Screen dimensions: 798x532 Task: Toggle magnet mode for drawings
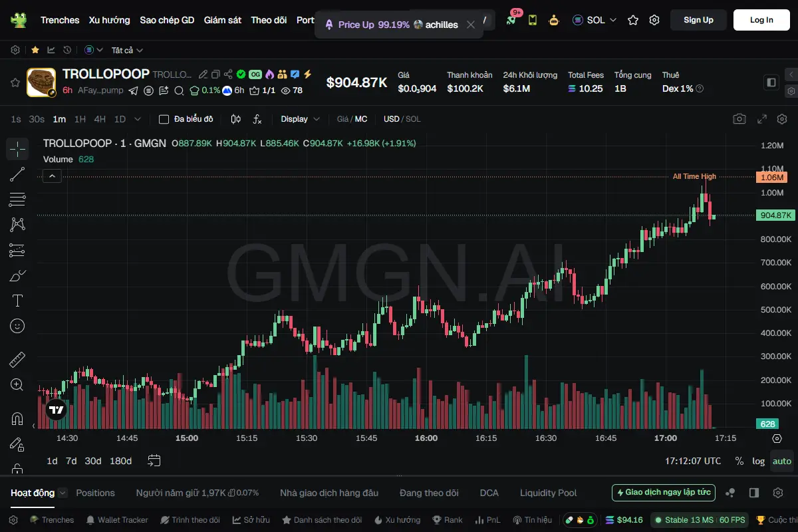point(17,419)
